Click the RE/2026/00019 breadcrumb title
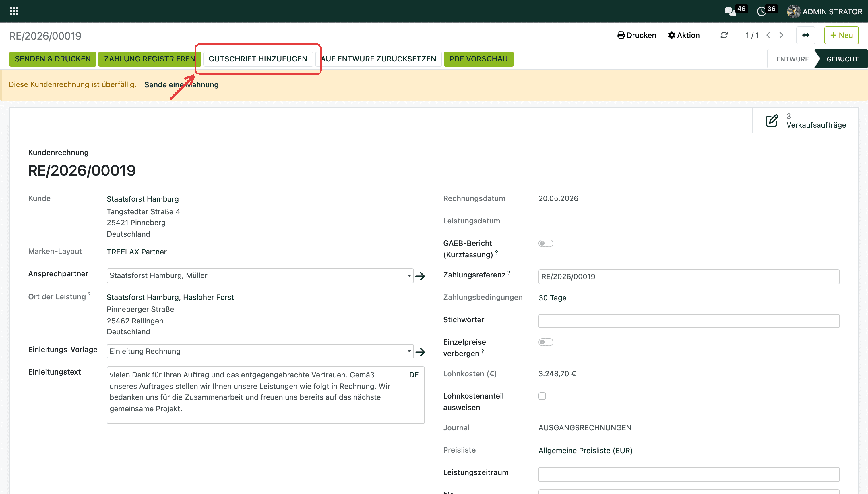The height and width of the screenshot is (494, 868). pyautogui.click(x=45, y=36)
